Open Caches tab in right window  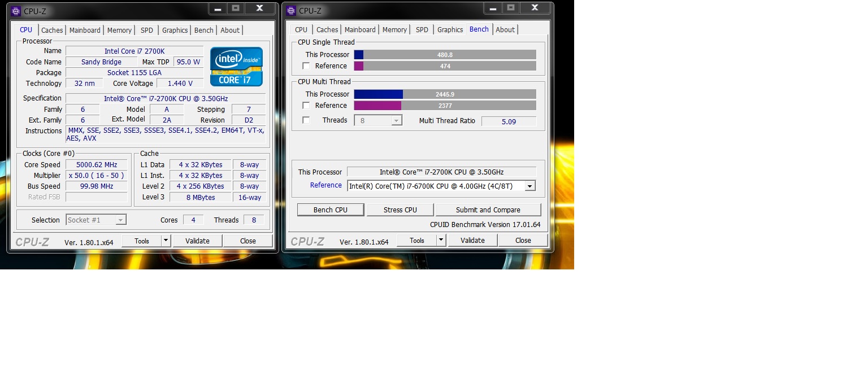click(327, 30)
